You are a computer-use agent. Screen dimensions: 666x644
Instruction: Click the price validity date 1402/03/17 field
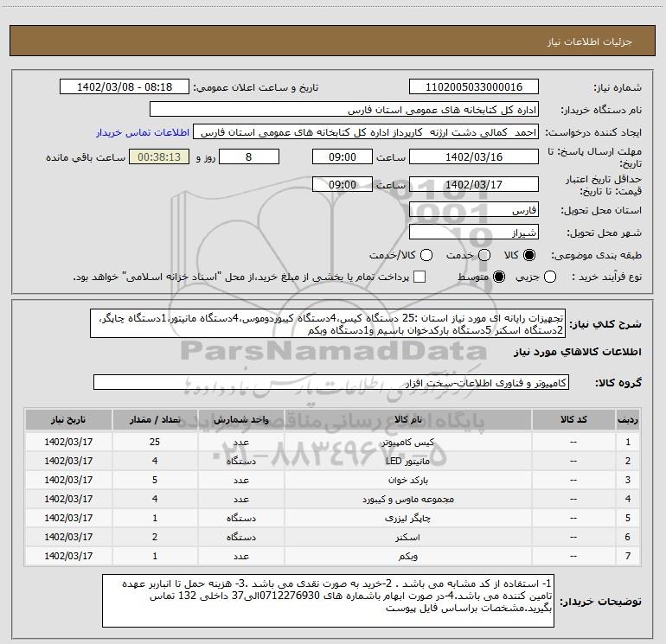474,184
